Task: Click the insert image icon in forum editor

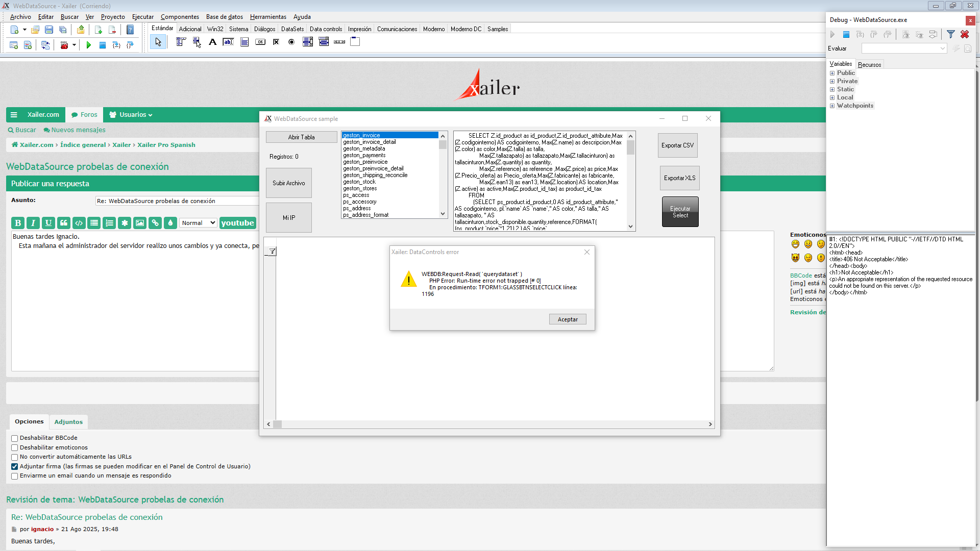Action: coord(140,223)
